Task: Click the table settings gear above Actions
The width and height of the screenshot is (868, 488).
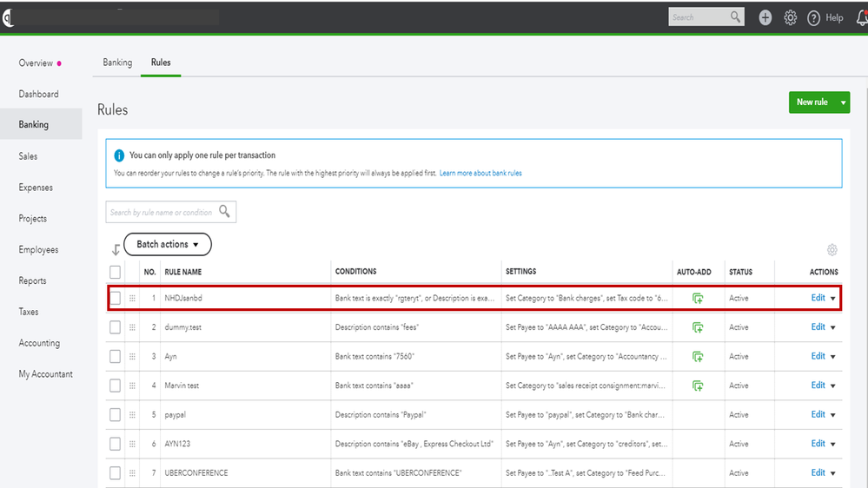Action: (x=832, y=250)
